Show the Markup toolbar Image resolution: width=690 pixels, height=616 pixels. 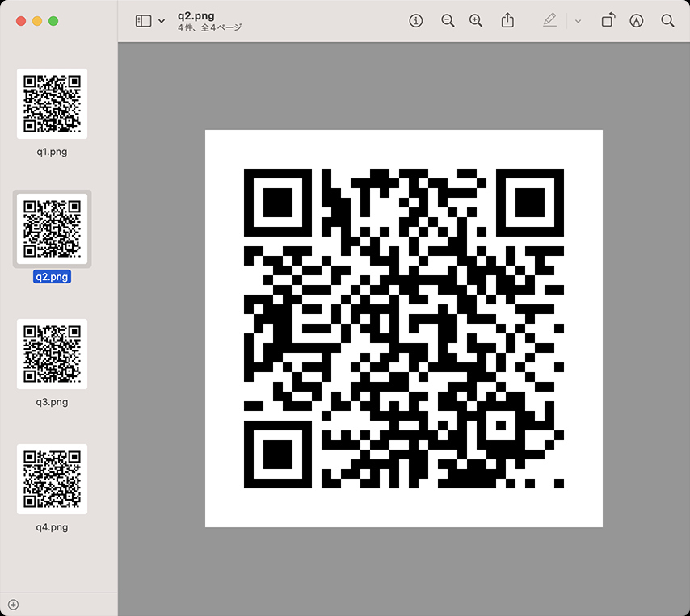(x=637, y=21)
